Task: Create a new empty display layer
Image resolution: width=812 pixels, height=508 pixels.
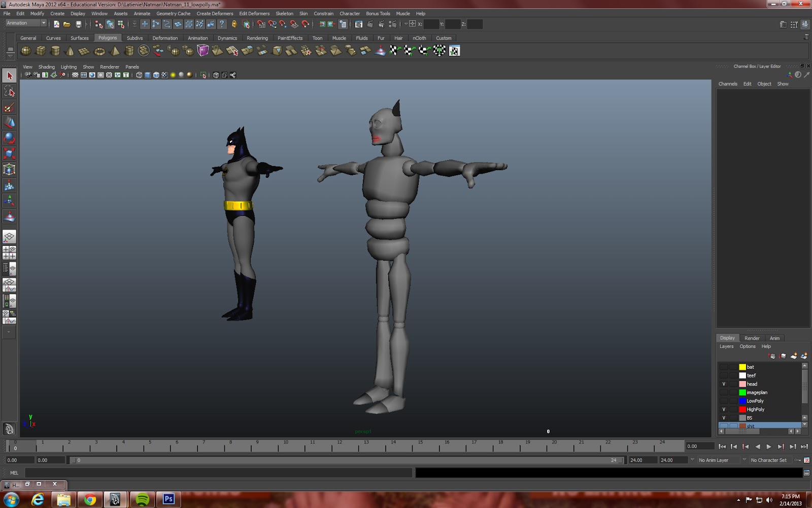Action: pos(794,356)
